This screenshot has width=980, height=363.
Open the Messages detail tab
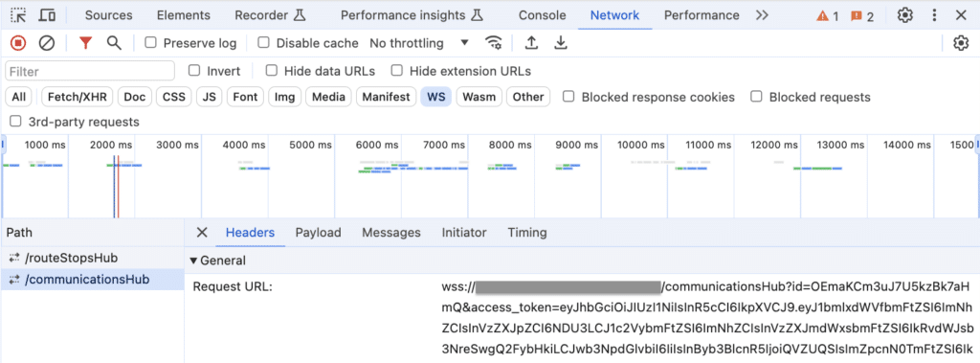391,233
